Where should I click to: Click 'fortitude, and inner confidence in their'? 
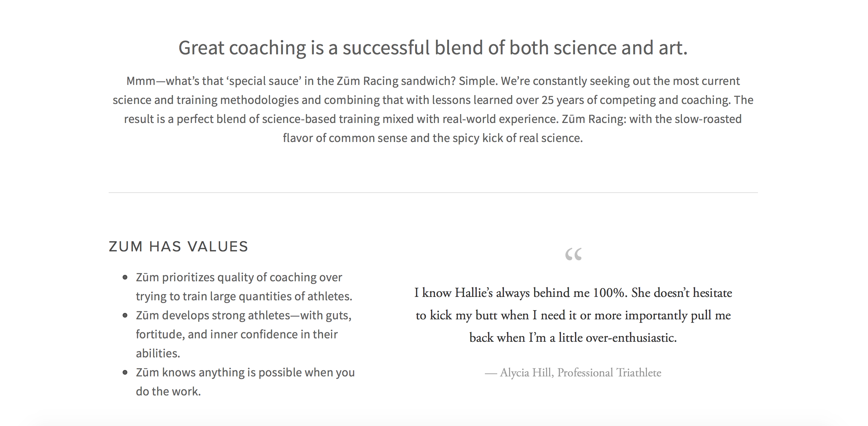tap(237, 335)
